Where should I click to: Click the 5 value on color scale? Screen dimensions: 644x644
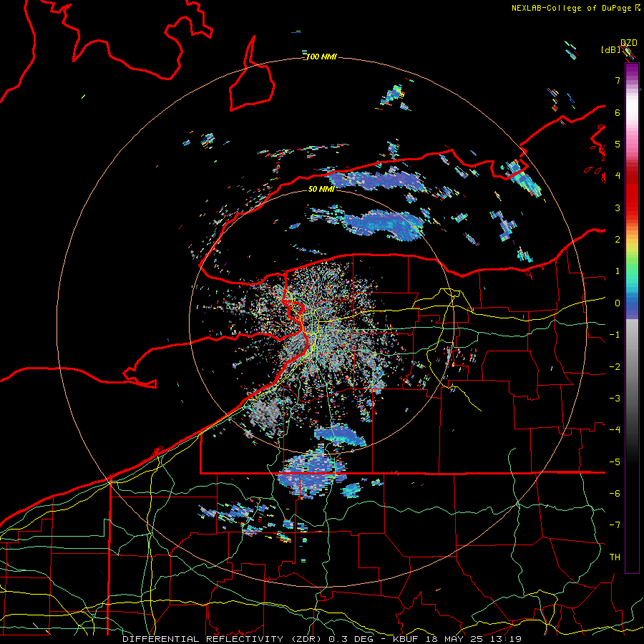pyautogui.click(x=618, y=144)
